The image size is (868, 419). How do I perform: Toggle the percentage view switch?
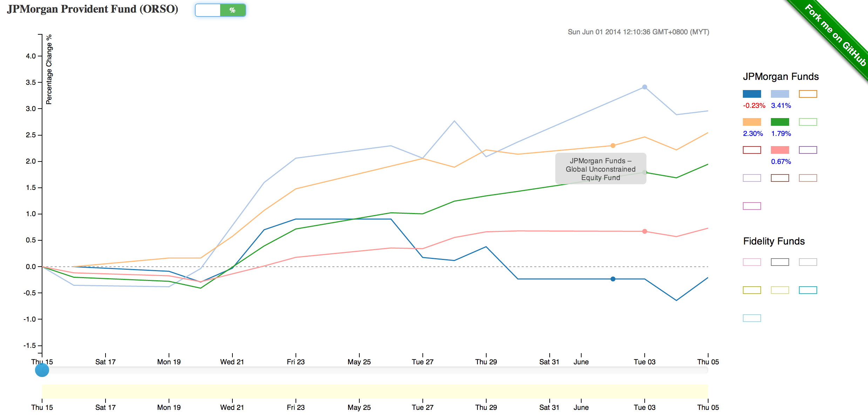click(x=221, y=10)
